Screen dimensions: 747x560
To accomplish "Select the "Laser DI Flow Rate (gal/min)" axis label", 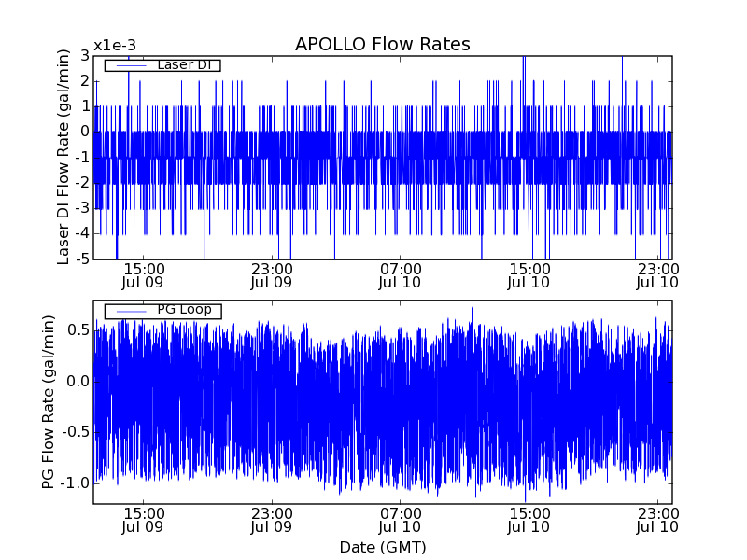I will [x=63, y=157].
